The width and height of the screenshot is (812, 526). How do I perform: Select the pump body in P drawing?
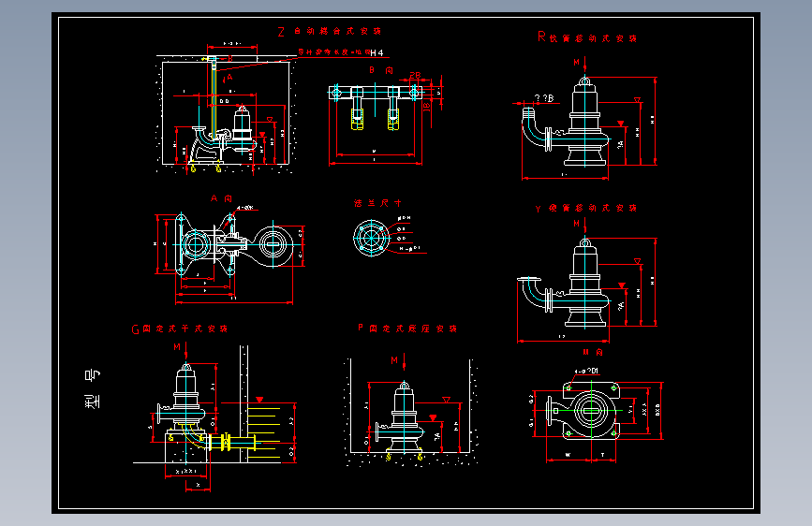[402, 417]
